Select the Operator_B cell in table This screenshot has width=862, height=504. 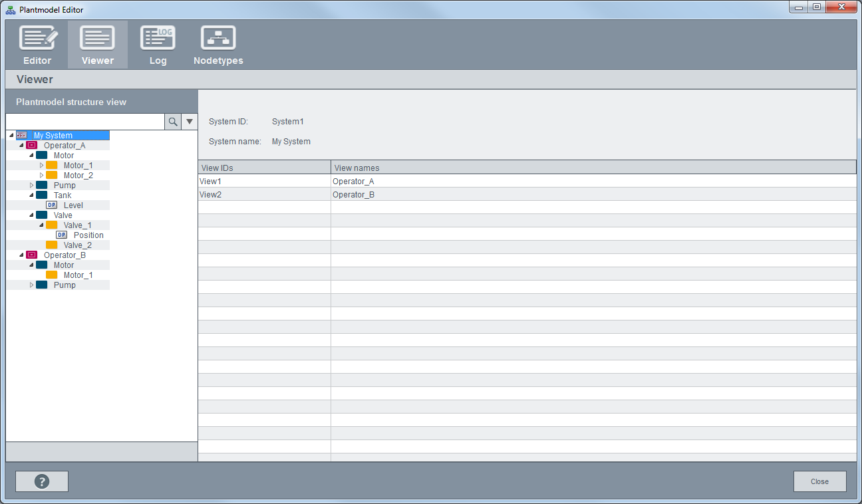[353, 195]
